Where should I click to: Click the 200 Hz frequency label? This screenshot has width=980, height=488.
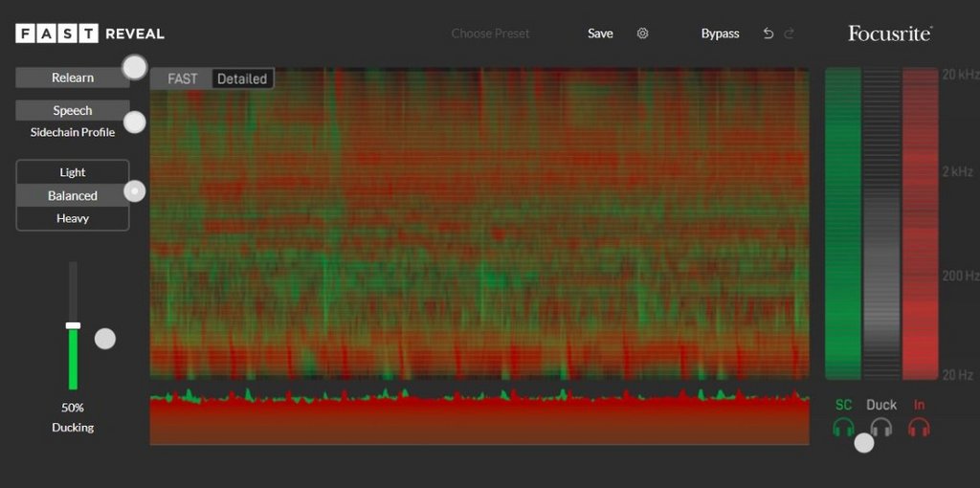pos(961,276)
